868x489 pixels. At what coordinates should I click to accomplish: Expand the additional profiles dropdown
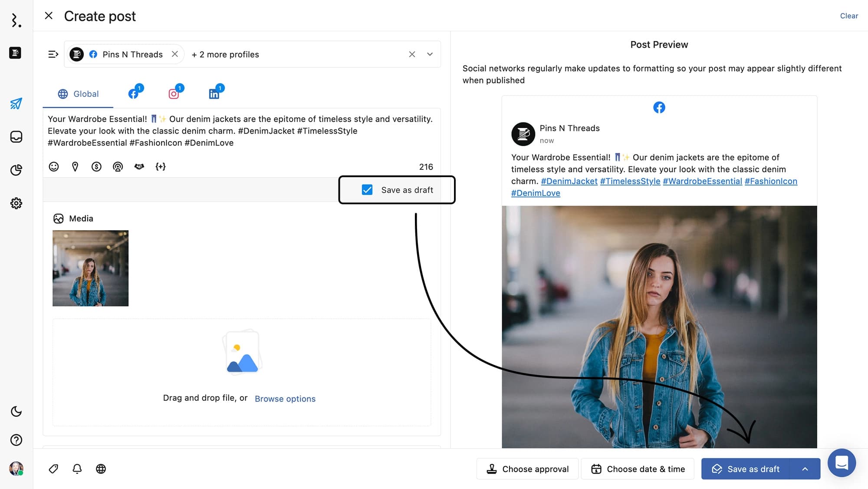(429, 54)
